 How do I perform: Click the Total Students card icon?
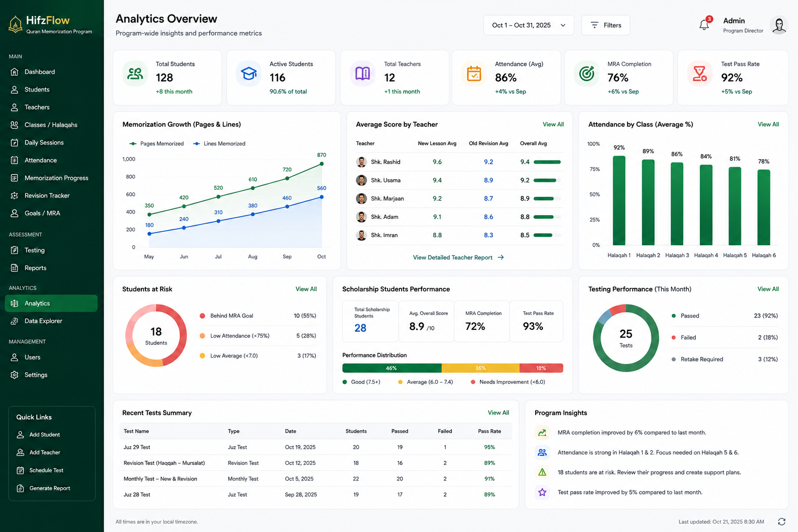[x=135, y=73]
